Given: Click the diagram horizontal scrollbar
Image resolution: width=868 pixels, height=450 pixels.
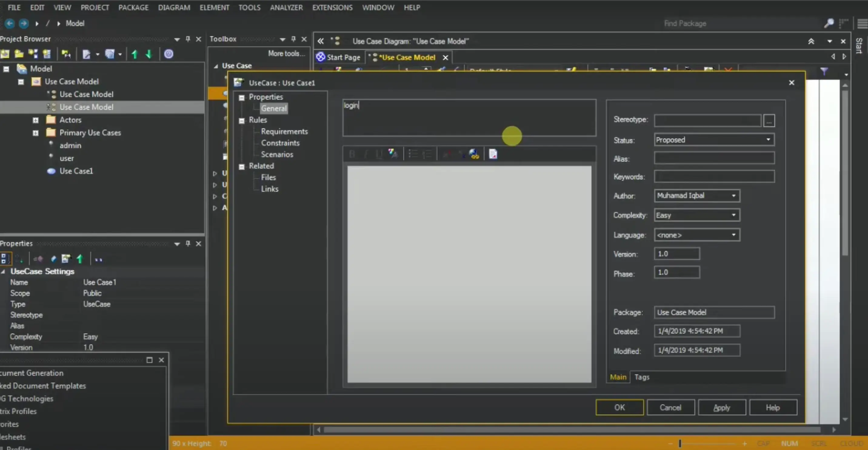Looking at the screenshot, I should coord(572,429).
